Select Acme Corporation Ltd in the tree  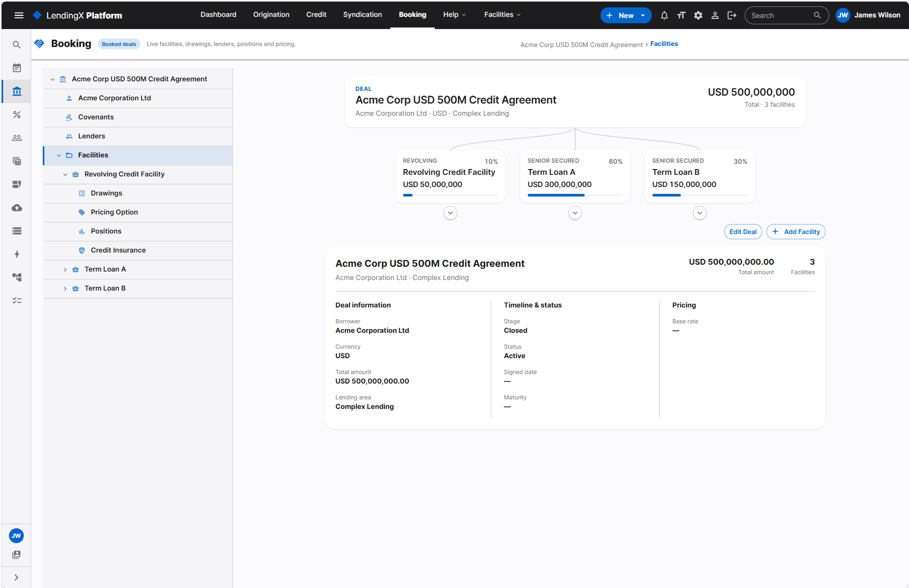138,98
